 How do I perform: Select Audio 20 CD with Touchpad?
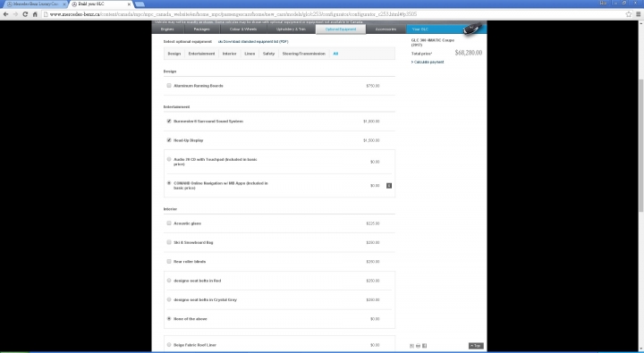tap(169, 159)
